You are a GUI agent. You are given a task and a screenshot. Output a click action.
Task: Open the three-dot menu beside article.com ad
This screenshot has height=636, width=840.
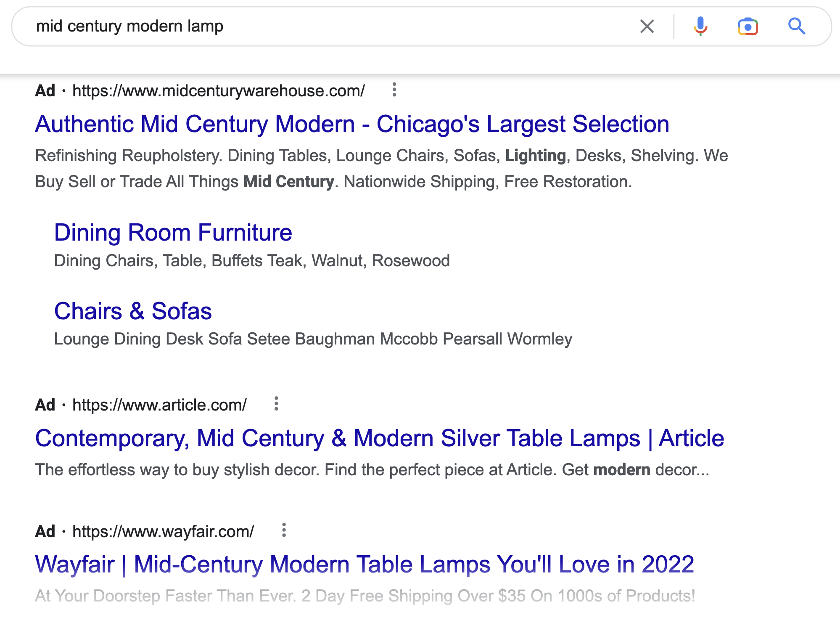click(276, 404)
